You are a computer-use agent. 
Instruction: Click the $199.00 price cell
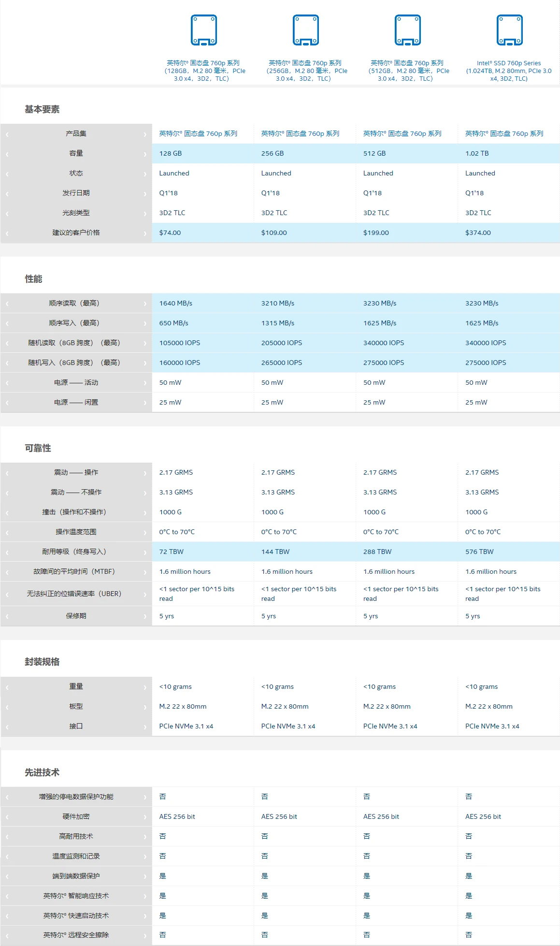coord(407,233)
